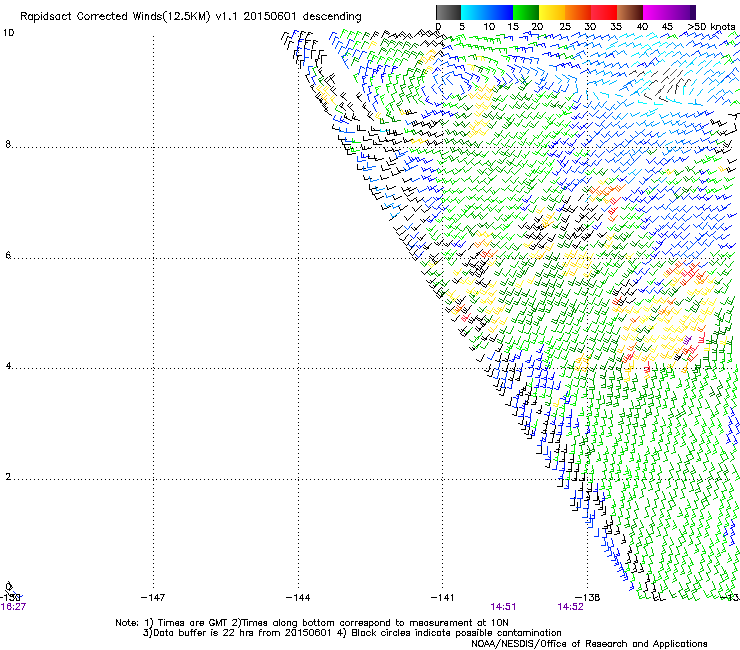Click the yellow 20-25 knots color band

(552, 12)
